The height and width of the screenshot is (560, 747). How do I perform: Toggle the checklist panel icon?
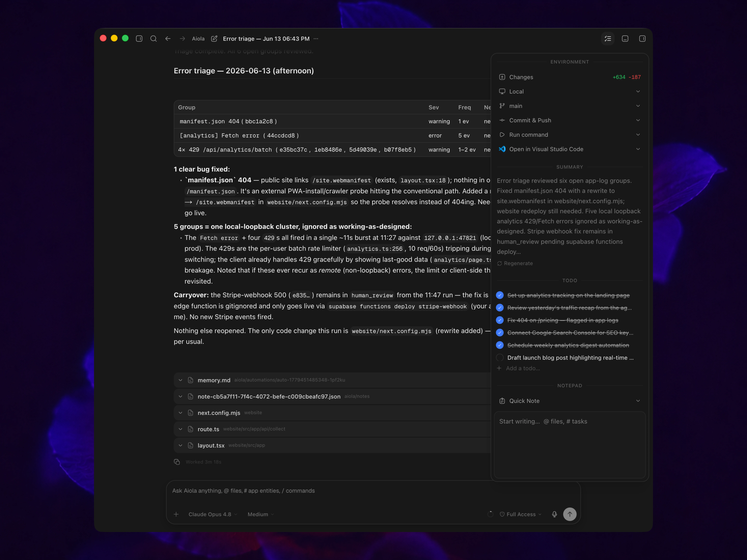point(608,39)
